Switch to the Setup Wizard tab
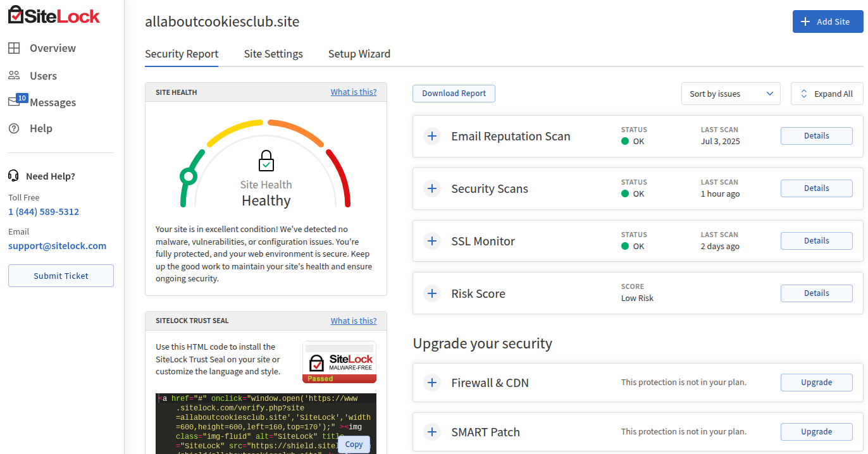Screen dimensions: 868x454 359,54
